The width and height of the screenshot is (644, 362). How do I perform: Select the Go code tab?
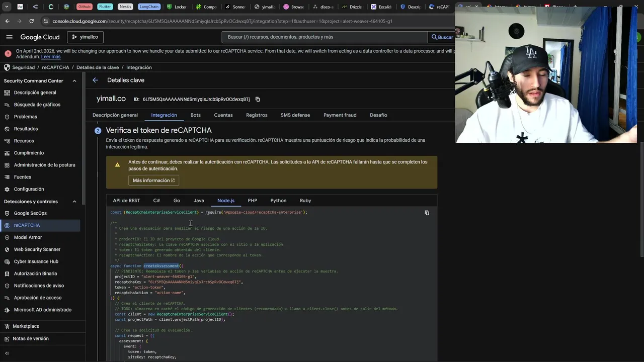(177, 201)
